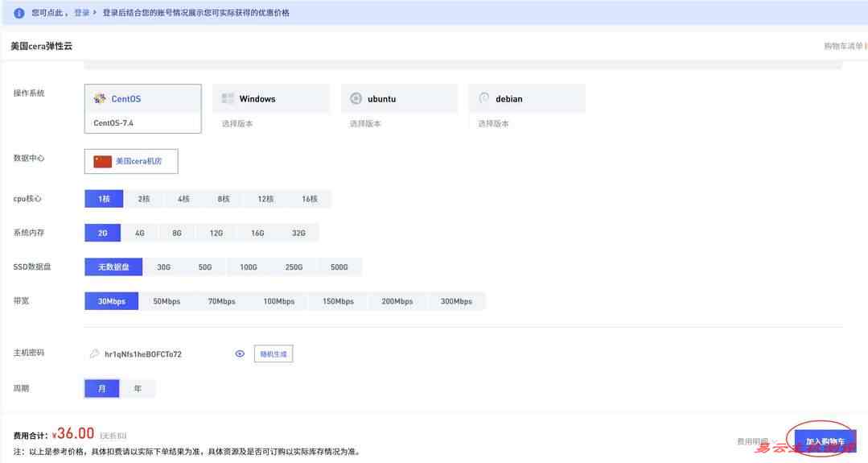868x463 pixels.
Task: Select 50G SSD data disk
Action: [205, 267]
